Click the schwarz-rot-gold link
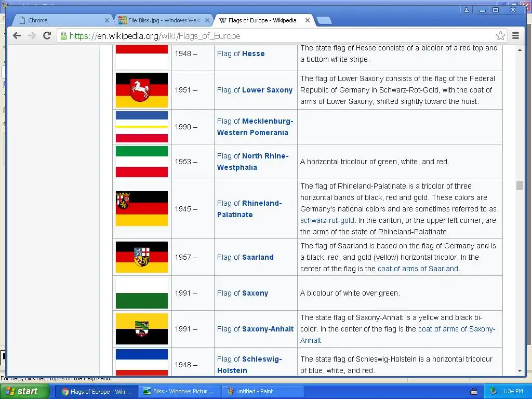The image size is (532, 399). (327, 220)
